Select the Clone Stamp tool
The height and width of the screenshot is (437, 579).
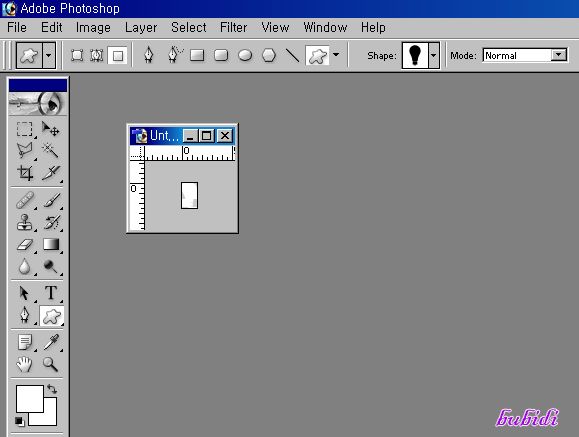coord(24,223)
